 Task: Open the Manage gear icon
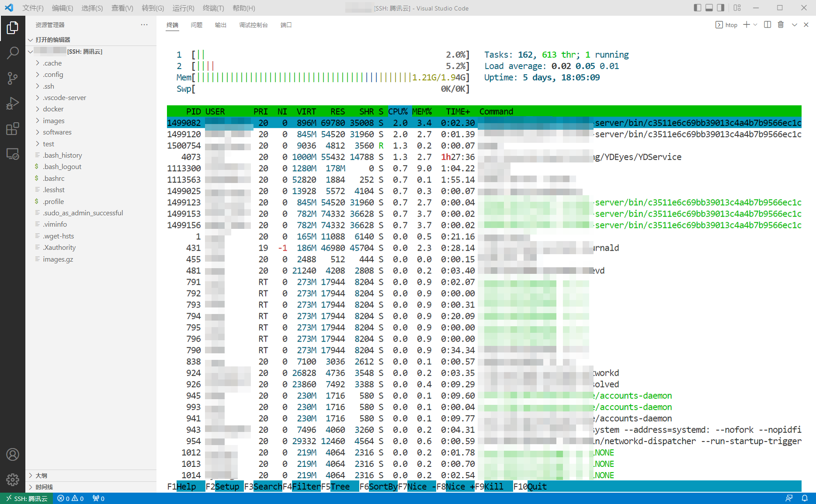pos(13,480)
